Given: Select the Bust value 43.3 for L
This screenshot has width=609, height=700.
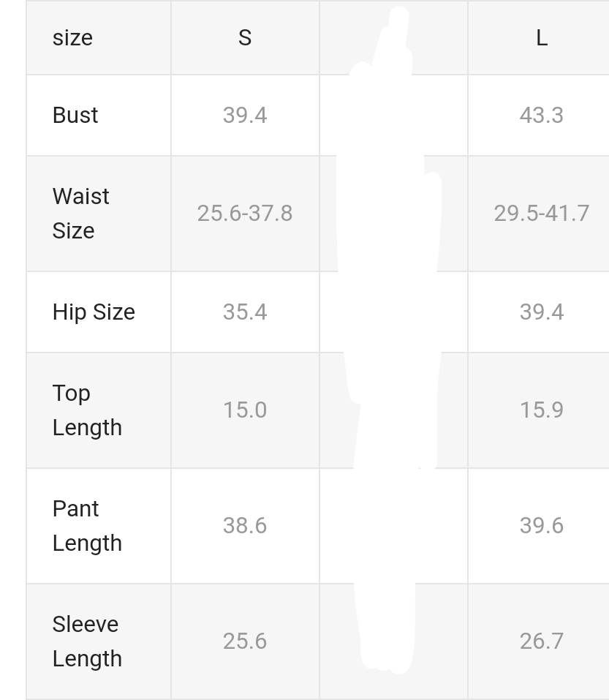Looking at the screenshot, I should [x=541, y=116].
